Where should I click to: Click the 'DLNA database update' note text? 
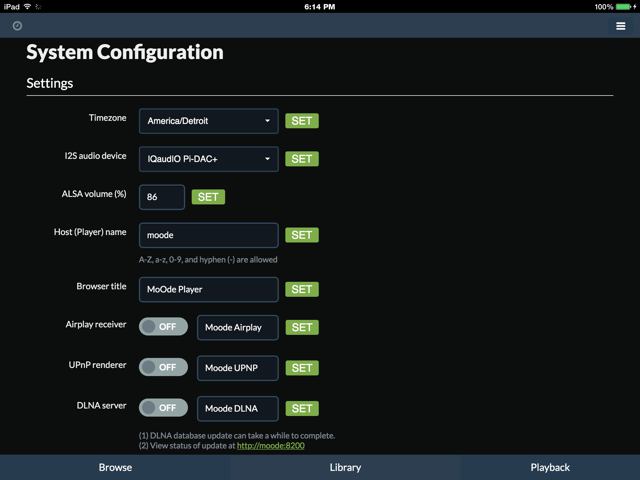pyautogui.click(x=237, y=436)
